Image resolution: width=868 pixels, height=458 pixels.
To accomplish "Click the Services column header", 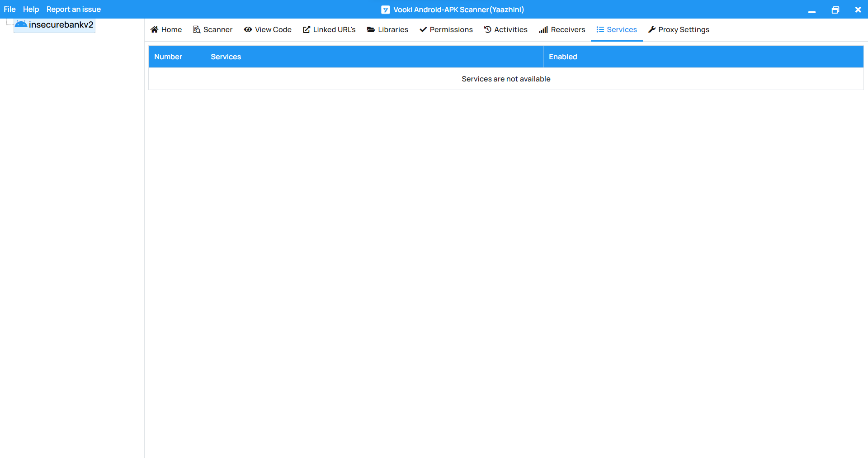I will pyautogui.click(x=374, y=57).
